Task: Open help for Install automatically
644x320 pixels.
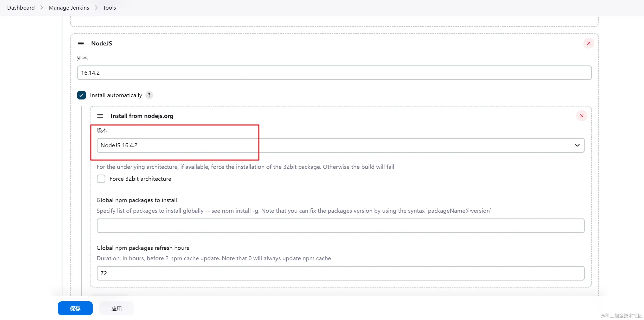Action: point(149,95)
